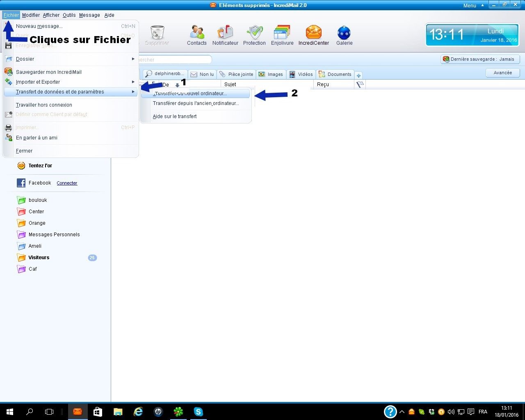Image resolution: width=525 pixels, height=420 pixels.
Task: Open the Outils menu
Action: [x=69, y=15]
